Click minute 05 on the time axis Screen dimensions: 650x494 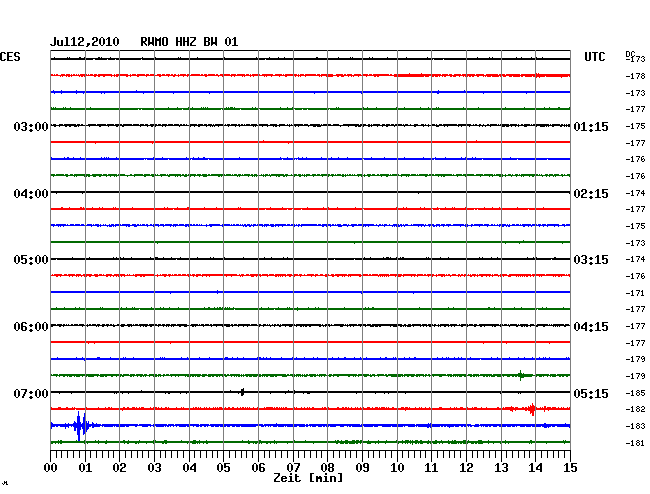223,468
